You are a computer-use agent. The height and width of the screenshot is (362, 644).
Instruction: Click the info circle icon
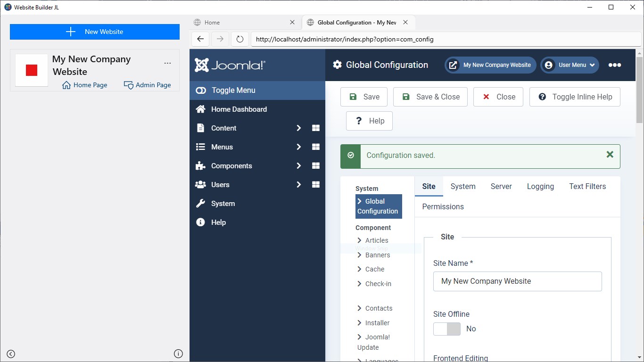(x=178, y=354)
